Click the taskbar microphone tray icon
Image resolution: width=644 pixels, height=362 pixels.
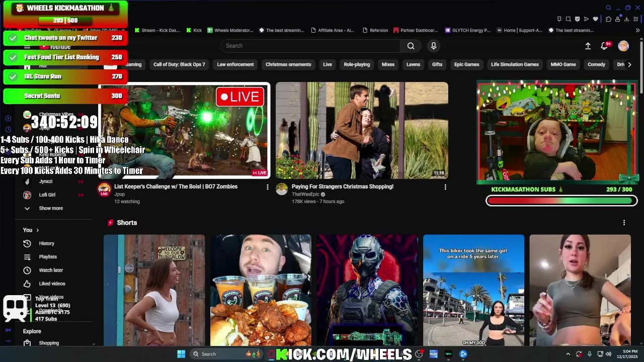click(x=589, y=354)
